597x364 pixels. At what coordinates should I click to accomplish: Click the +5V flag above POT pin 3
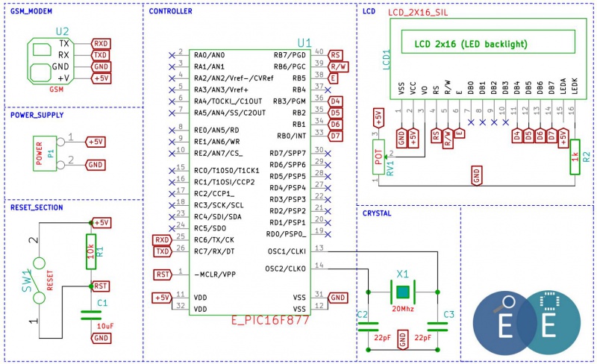tap(378, 118)
